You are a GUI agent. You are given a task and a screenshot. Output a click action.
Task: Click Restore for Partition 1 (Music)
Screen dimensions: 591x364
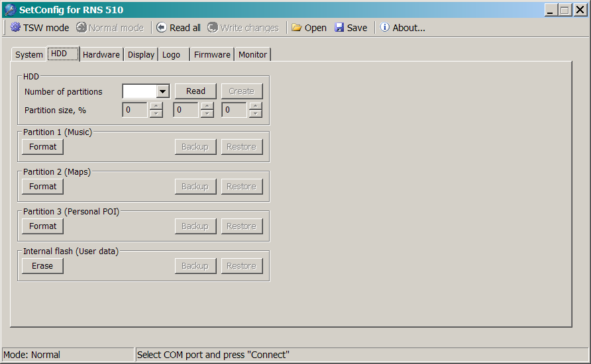click(242, 147)
